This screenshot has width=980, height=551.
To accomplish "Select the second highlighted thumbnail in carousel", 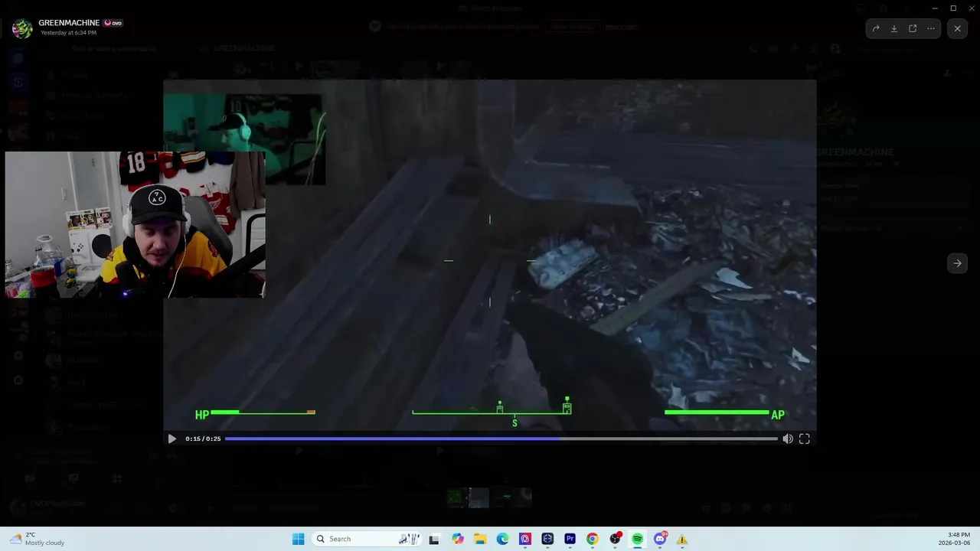I will (x=479, y=497).
